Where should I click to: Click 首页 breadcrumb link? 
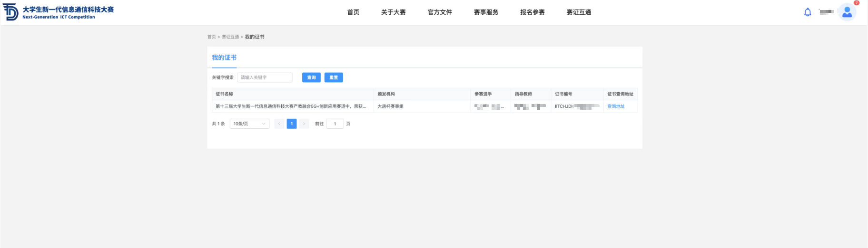click(212, 37)
